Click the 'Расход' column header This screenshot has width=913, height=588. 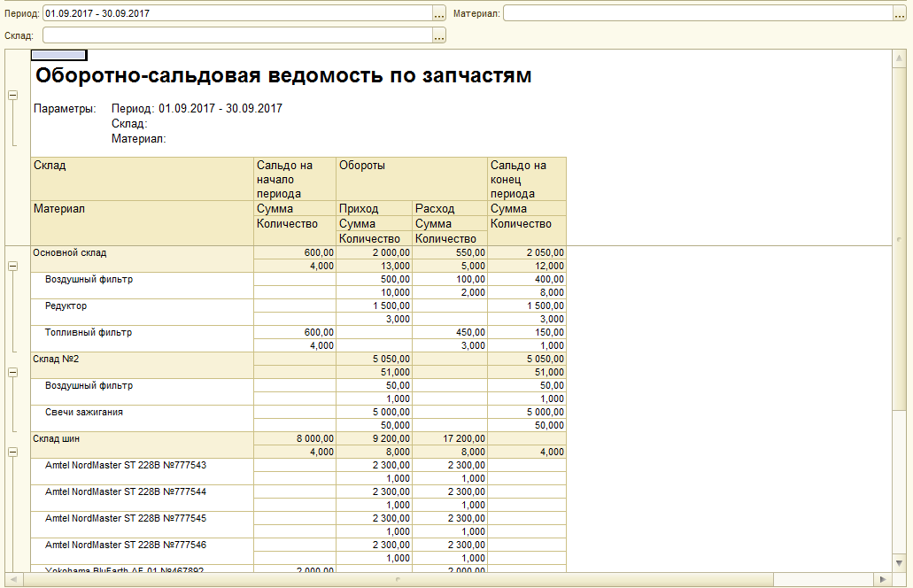450,208
